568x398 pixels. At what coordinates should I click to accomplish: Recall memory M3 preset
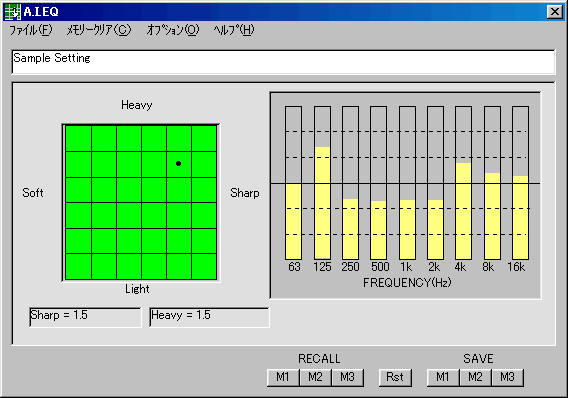pyautogui.click(x=347, y=377)
